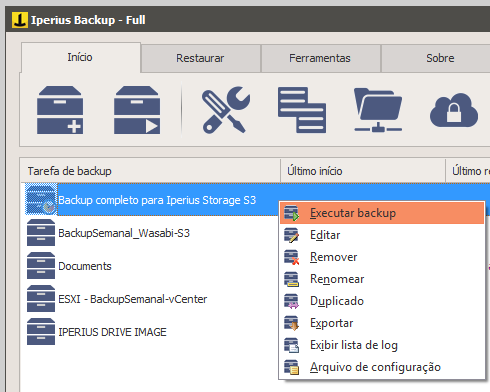Click the icon beside ESXI - BackupSemanal-vCenter
490x392 pixels.
(41, 299)
